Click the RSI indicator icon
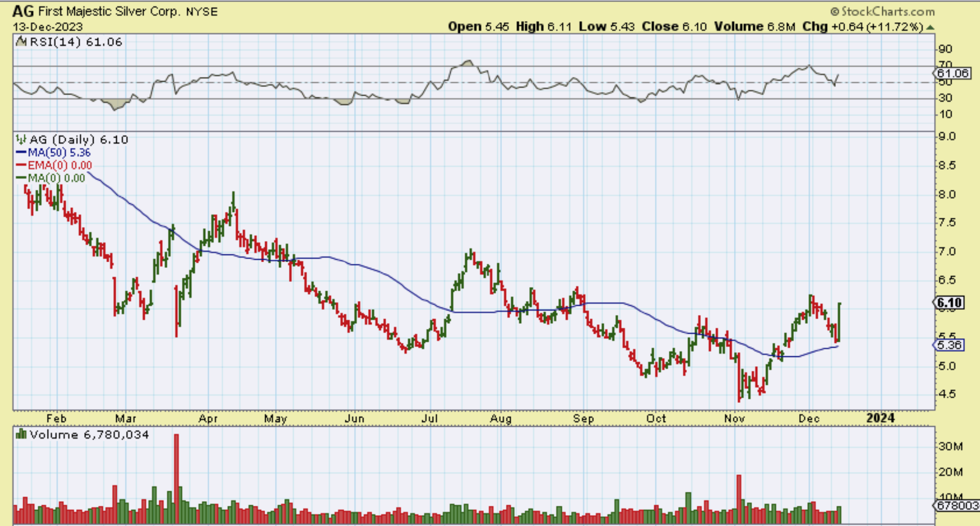The width and height of the screenshot is (980, 526). pyautogui.click(x=21, y=41)
